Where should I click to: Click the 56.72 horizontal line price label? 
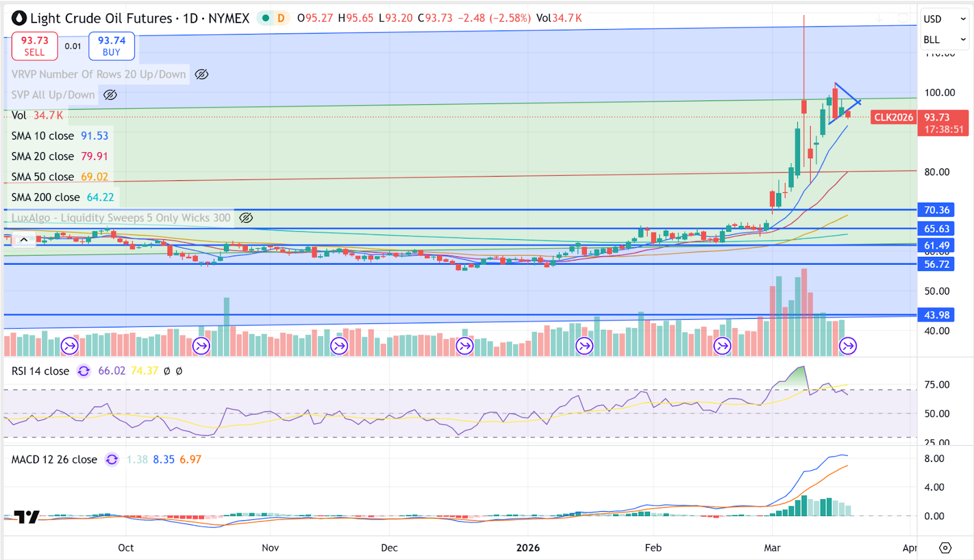coord(936,264)
